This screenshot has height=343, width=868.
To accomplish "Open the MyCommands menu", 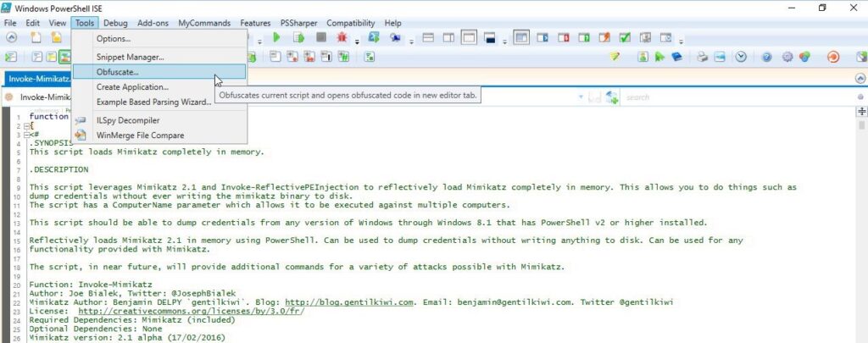I will click(204, 23).
